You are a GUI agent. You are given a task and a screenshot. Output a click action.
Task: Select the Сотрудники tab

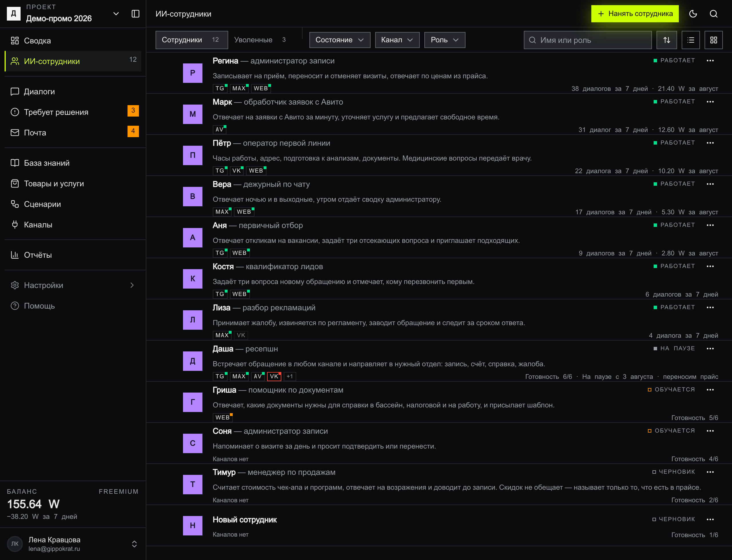coord(192,40)
